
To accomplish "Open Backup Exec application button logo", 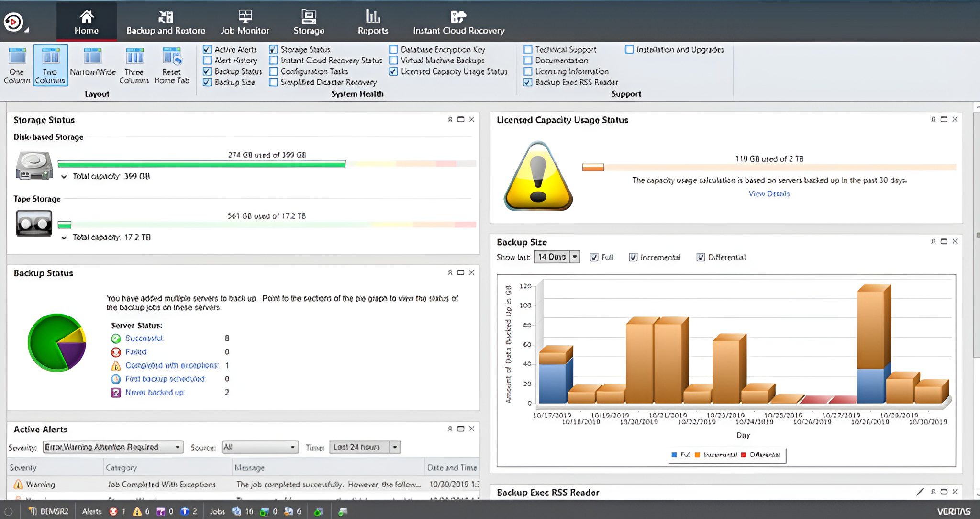I will coord(13,22).
